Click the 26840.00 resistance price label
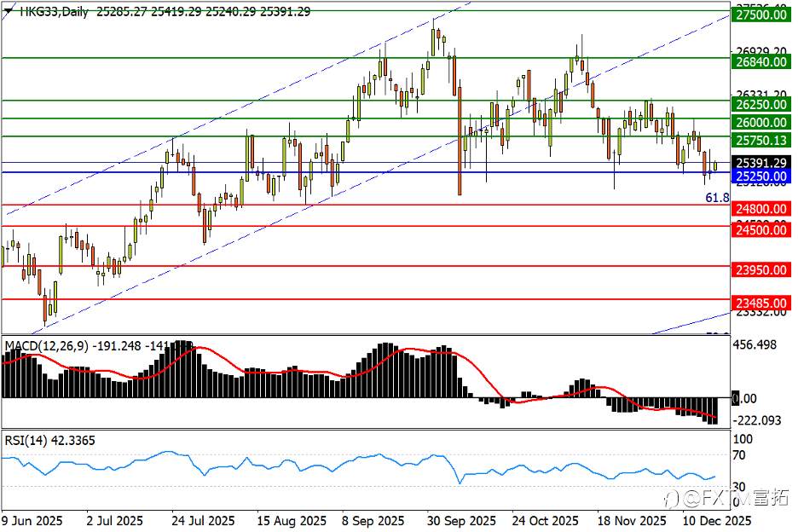 (761, 62)
